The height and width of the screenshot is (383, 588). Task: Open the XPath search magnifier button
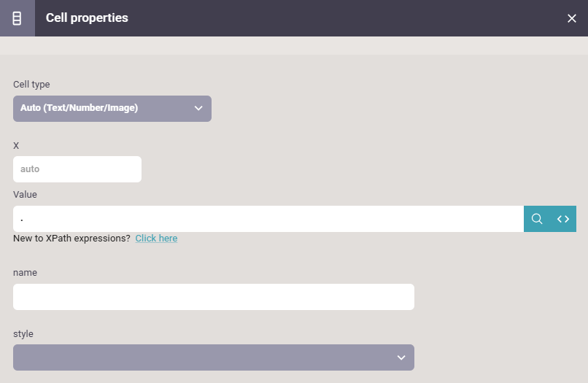[x=537, y=219]
